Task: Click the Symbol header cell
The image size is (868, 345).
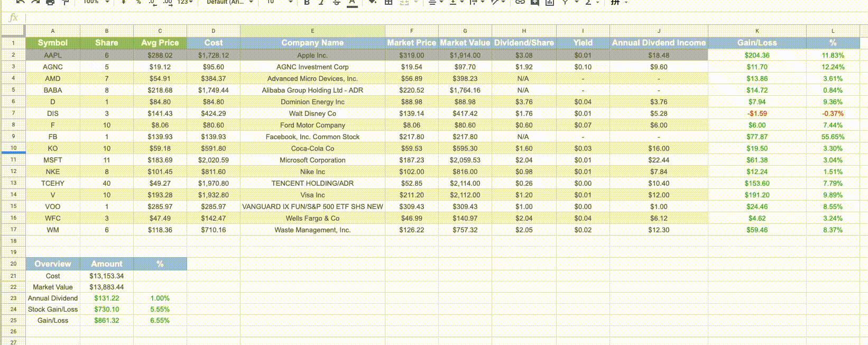Action: [x=53, y=43]
